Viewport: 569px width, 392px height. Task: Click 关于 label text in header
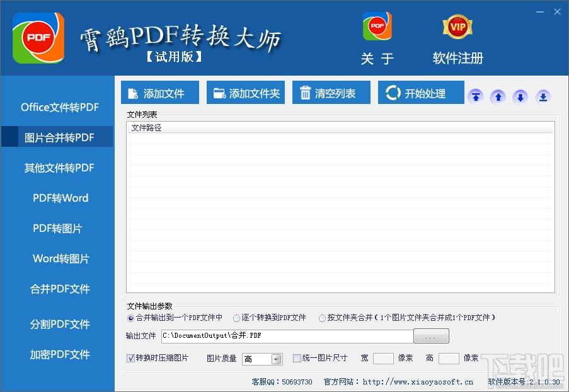[x=377, y=59]
